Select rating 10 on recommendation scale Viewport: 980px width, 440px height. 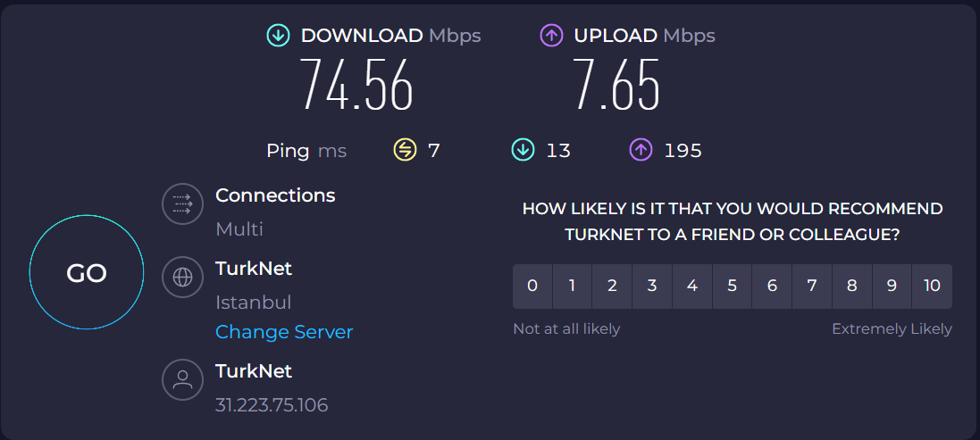[932, 286]
